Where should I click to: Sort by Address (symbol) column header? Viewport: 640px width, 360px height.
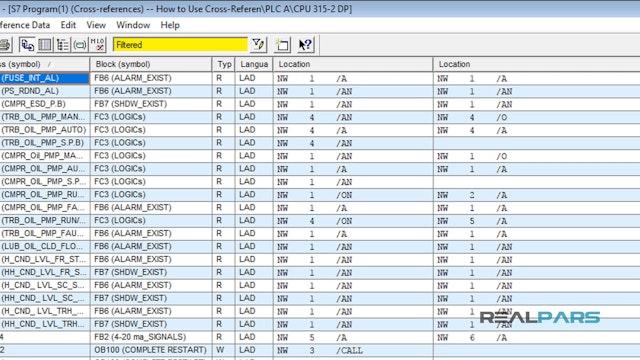pos(44,64)
